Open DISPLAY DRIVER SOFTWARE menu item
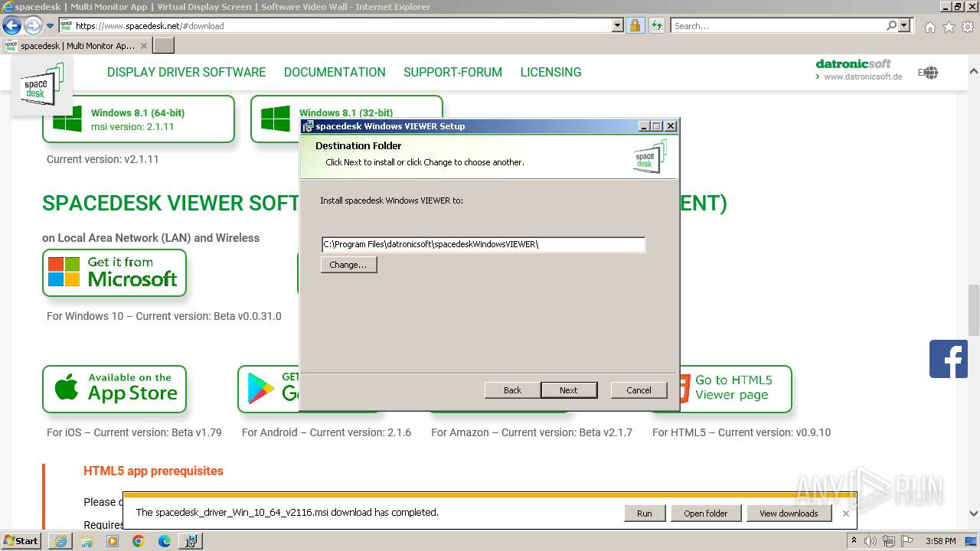The width and height of the screenshot is (980, 551). (x=186, y=72)
